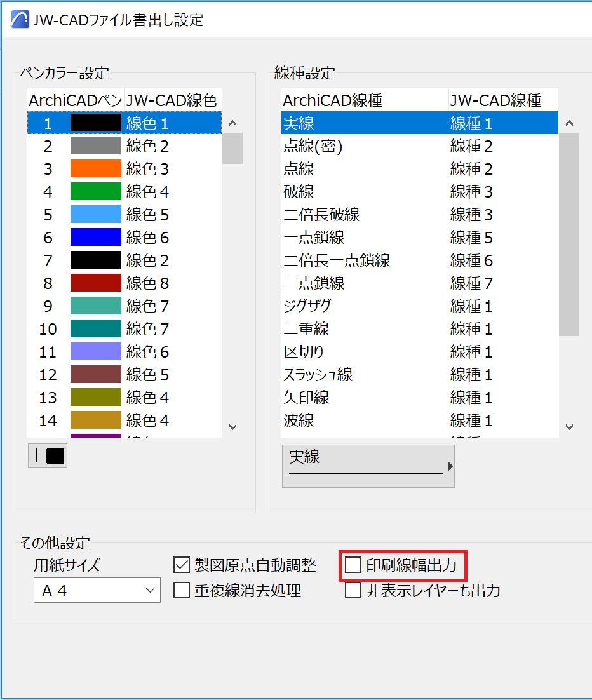Click the JW-CAD線色 column header

[173, 100]
